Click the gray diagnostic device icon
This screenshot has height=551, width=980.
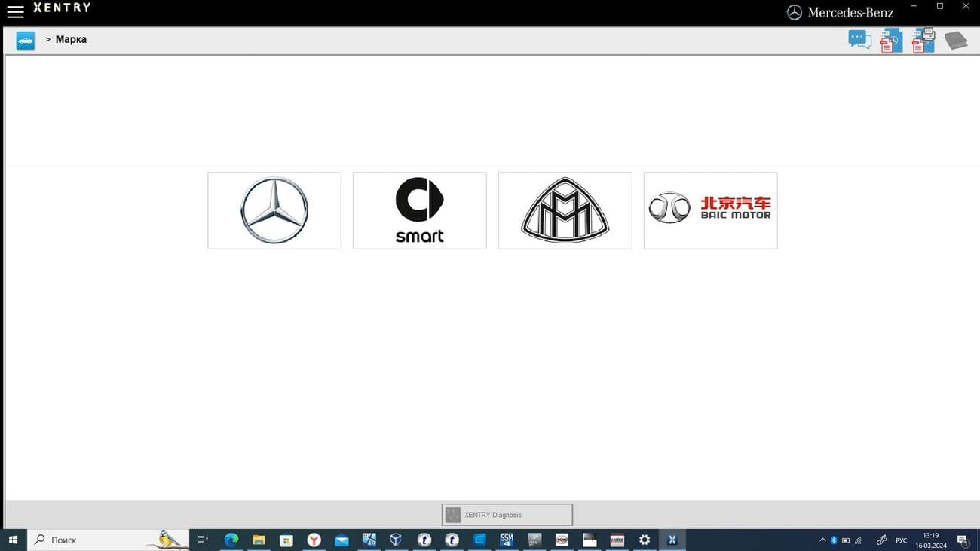(956, 40)
